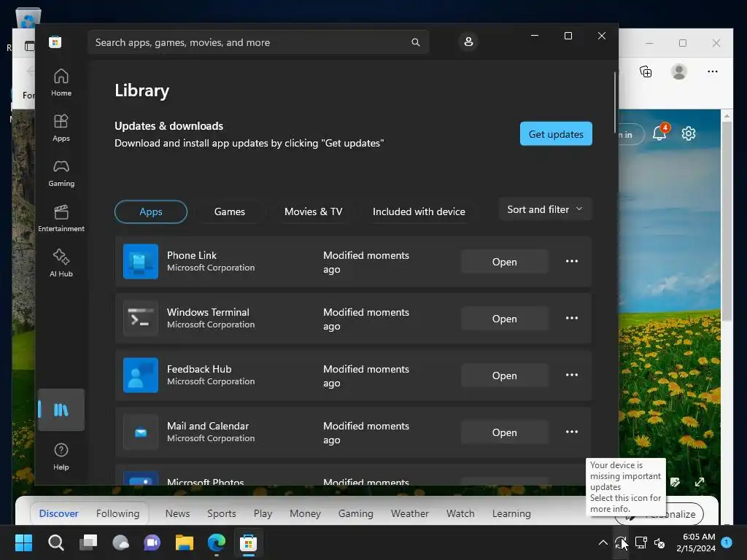Open Task View from taskbar
This screenshot has height=560, width=747.
click(88, 542)
